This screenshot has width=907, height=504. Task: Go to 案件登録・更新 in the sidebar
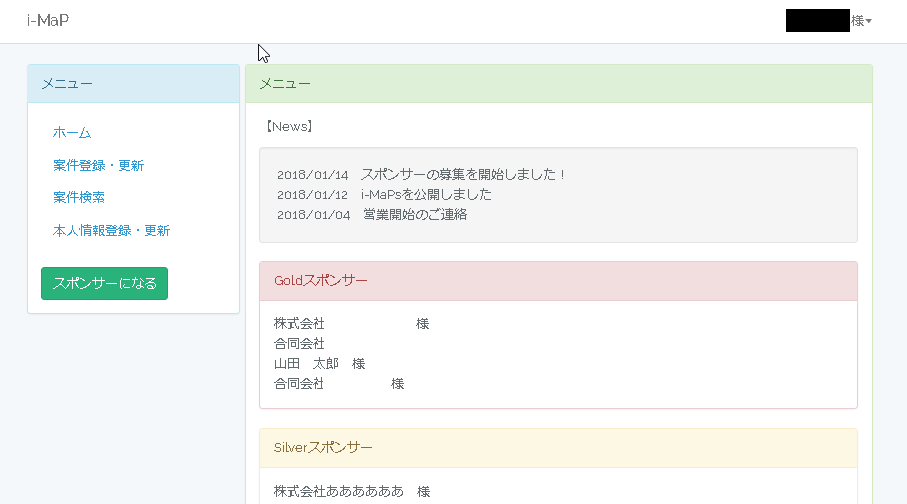[x=98, y=165]
